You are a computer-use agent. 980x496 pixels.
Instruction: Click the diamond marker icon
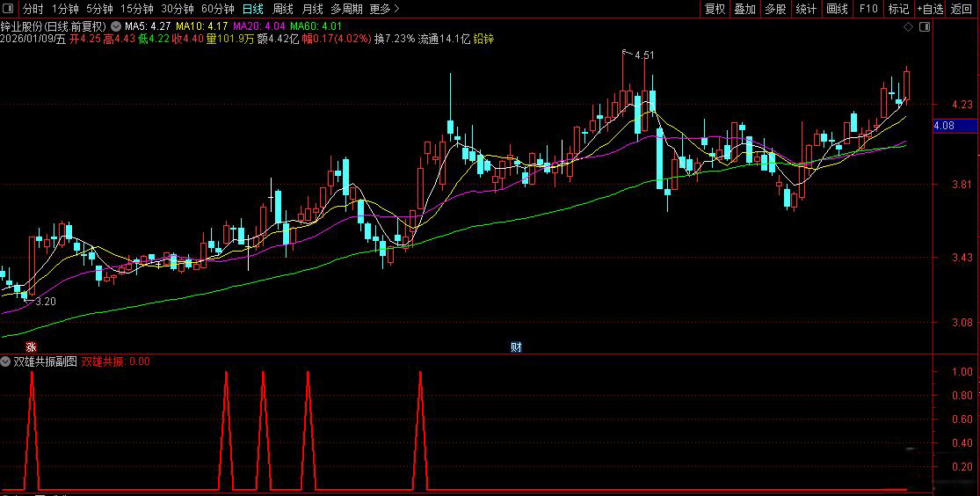point(909,27)
